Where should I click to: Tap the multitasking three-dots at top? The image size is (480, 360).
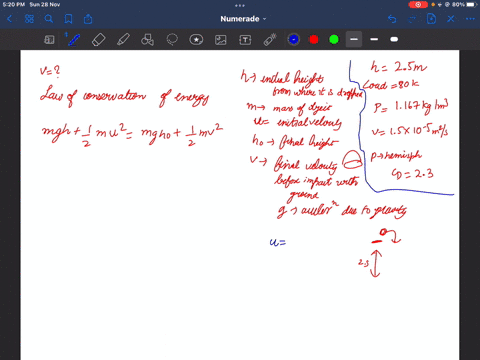point(240,5)
